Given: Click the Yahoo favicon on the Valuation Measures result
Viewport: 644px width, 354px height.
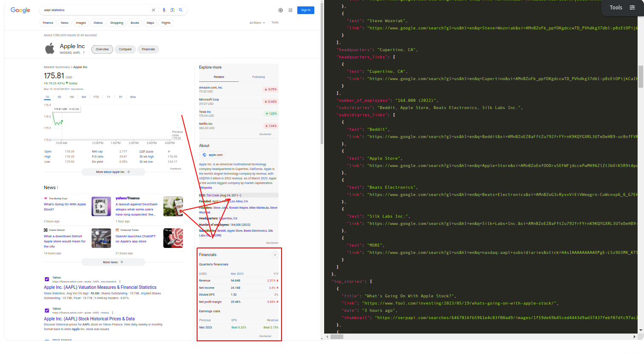Looking at the screenshot, I should pos(47,279).
